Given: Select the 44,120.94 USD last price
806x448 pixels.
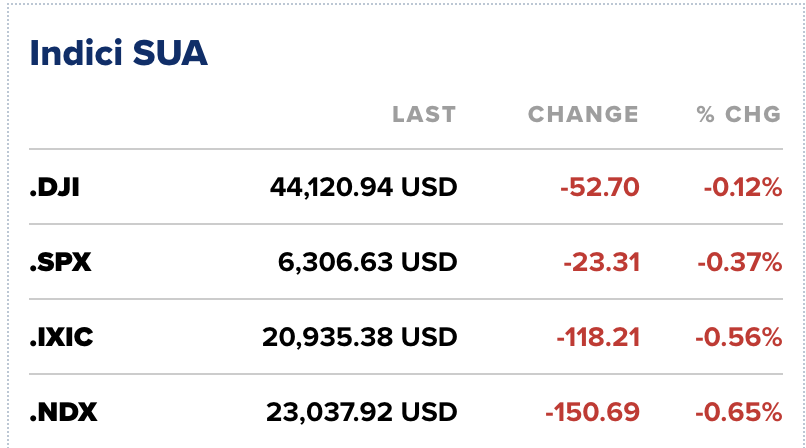Looking at the screenshot, I should click(x=363, y=187).
